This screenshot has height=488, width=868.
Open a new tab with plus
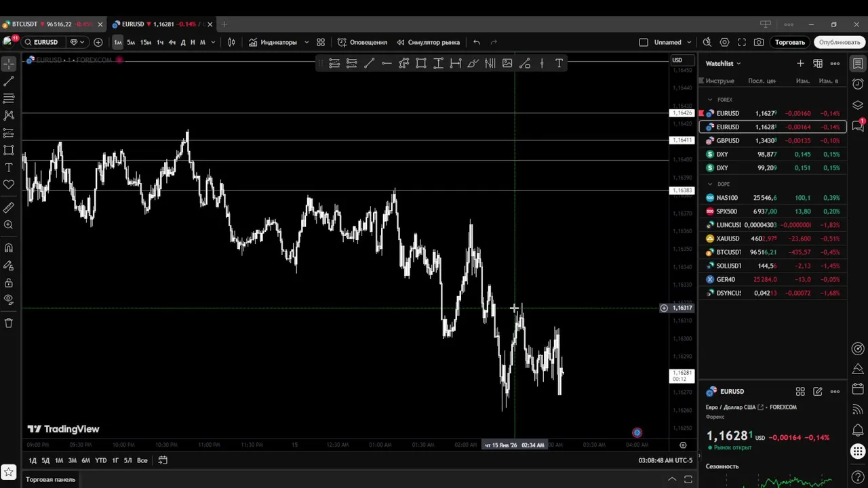(224, 24)
